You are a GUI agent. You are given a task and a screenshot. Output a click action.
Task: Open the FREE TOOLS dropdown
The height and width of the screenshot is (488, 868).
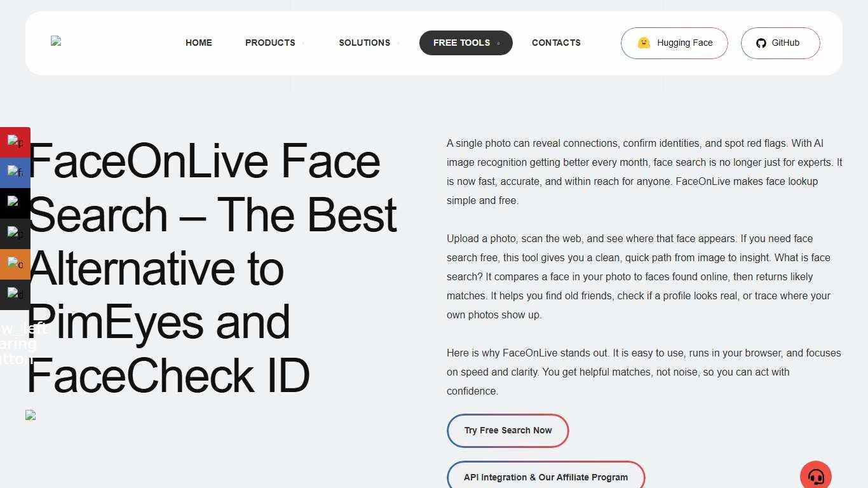pyautogui.click(x=465, y=43)
